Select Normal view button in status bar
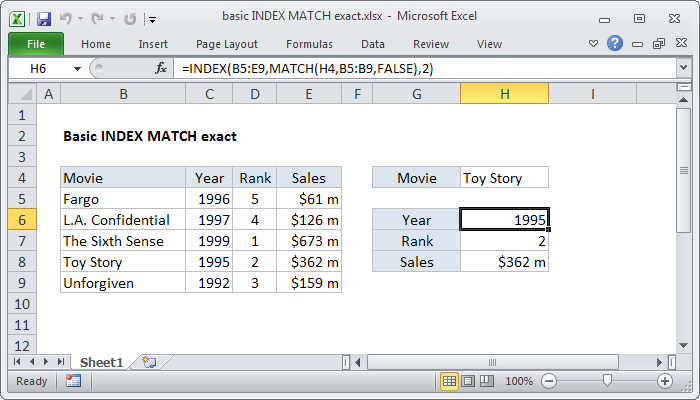This screenshot has width=700, height=400. pos(449,381)
